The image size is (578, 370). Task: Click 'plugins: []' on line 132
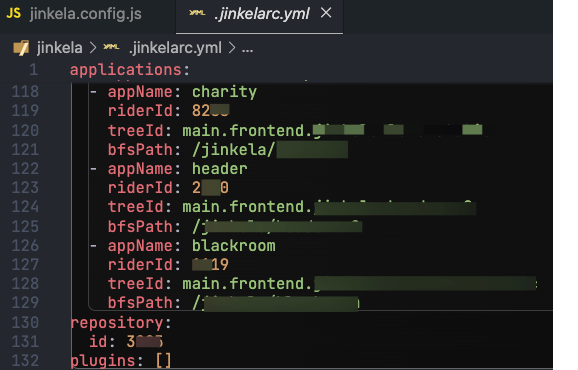(x=121, y=361)
